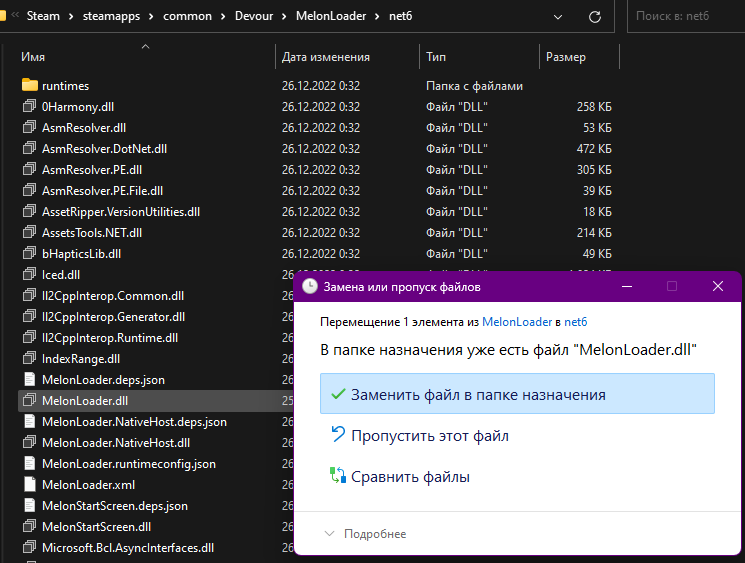Click the AssetsTools.NET.dll file icon

[29, 232]
